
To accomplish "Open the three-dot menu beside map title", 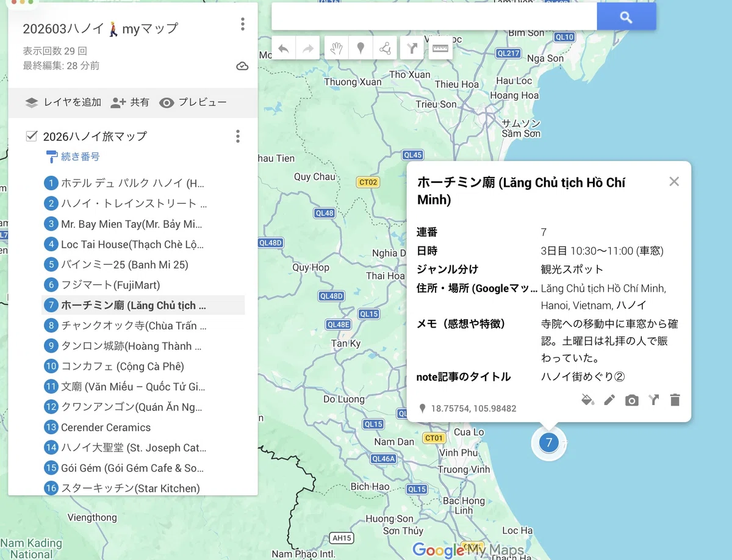I will click(x=243, y=24).
